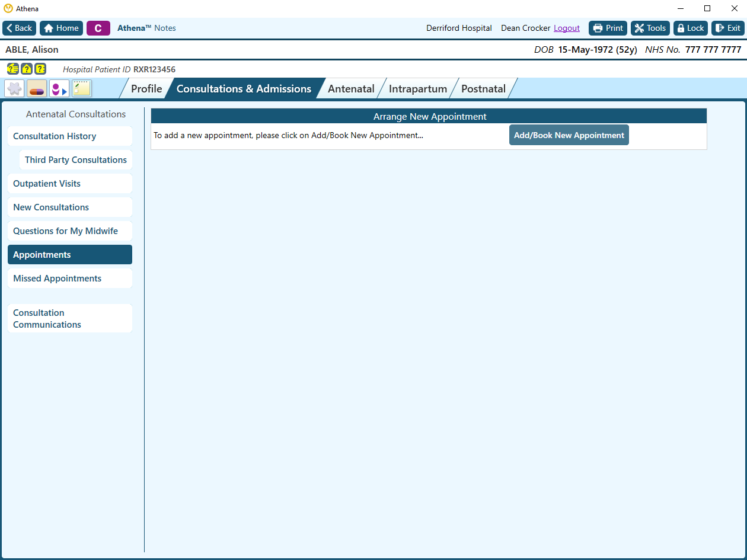747x560 pixels.
Task: Click the yellow hand question-mark icon
Action: point(12,69)
